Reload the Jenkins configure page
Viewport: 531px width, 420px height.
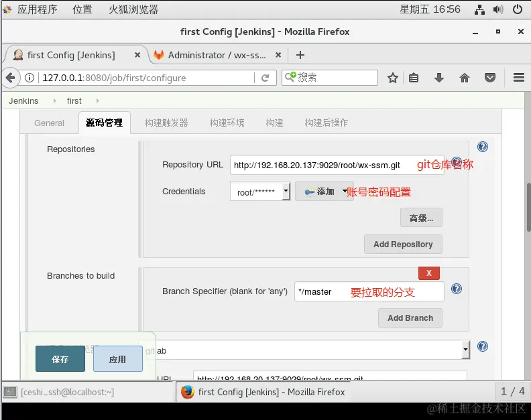(265, 78)
